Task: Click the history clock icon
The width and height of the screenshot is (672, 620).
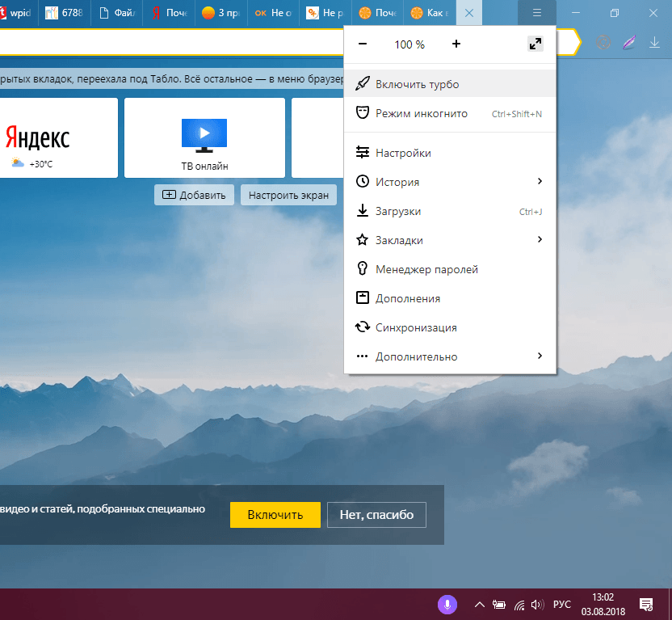Action: pos(363,181)
